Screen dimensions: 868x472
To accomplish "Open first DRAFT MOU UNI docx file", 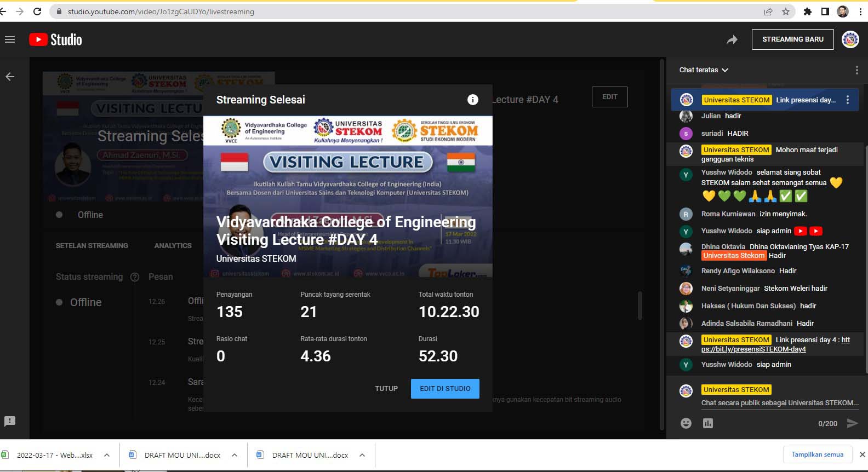I will pos(182,455).
